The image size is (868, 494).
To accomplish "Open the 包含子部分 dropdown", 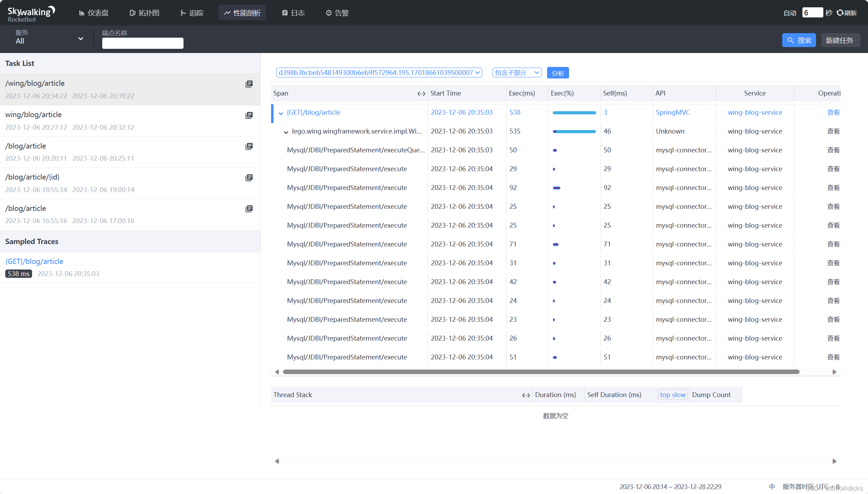I will click(517, 73).
